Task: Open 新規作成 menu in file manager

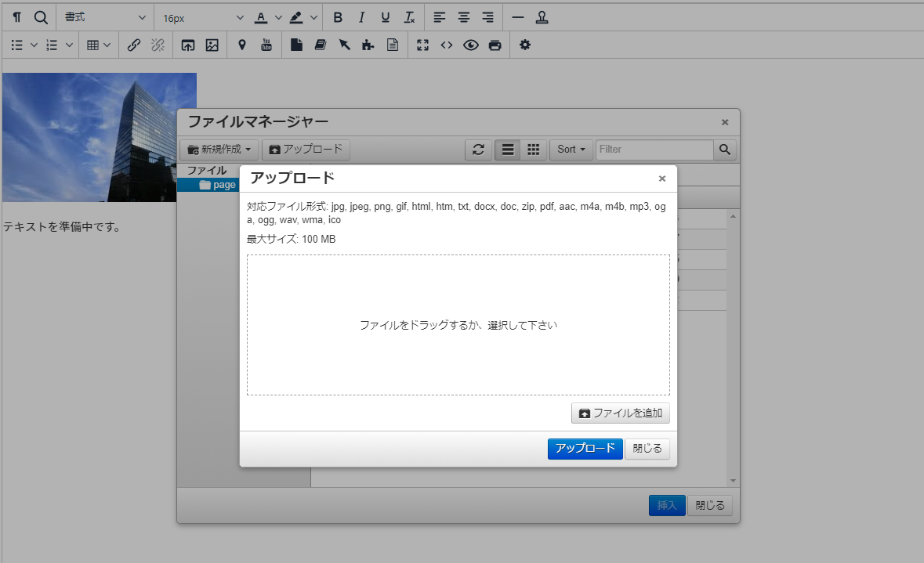Action: point(219,150)
